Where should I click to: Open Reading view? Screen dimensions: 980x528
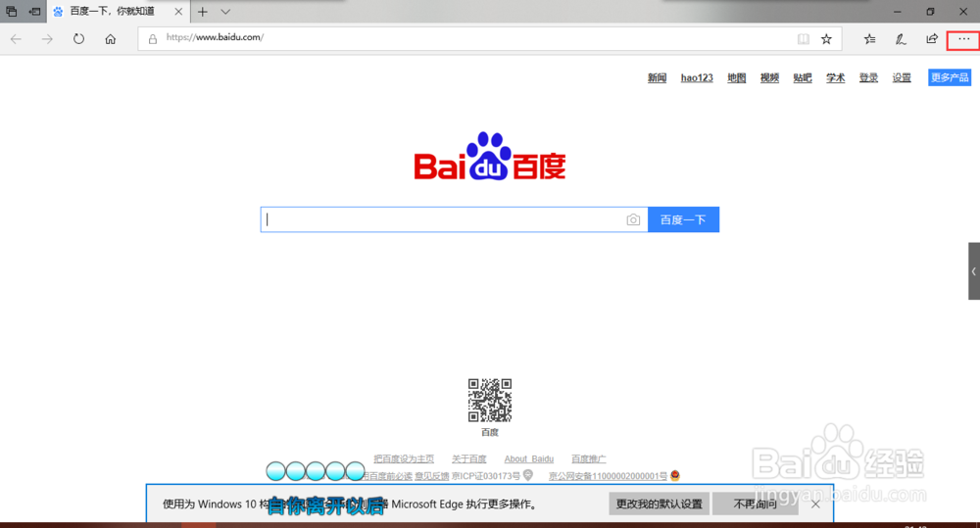click(804, 39)
